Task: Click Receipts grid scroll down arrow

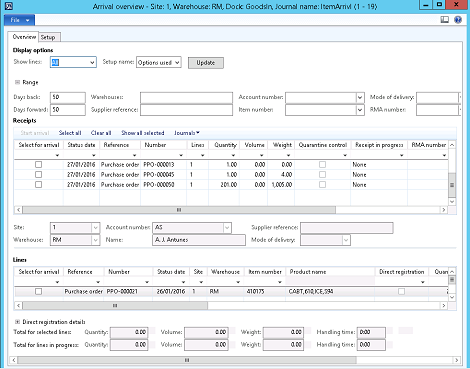Action: 452,201
